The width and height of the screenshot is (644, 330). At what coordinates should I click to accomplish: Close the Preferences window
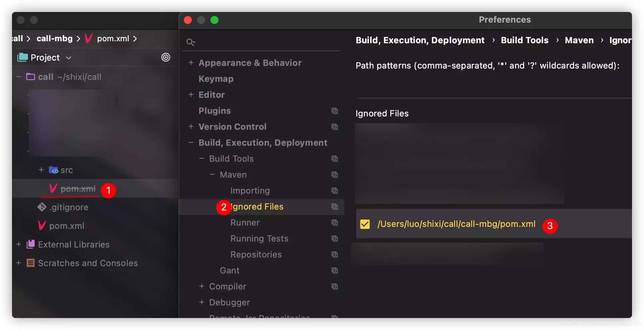tap(188, 20)
